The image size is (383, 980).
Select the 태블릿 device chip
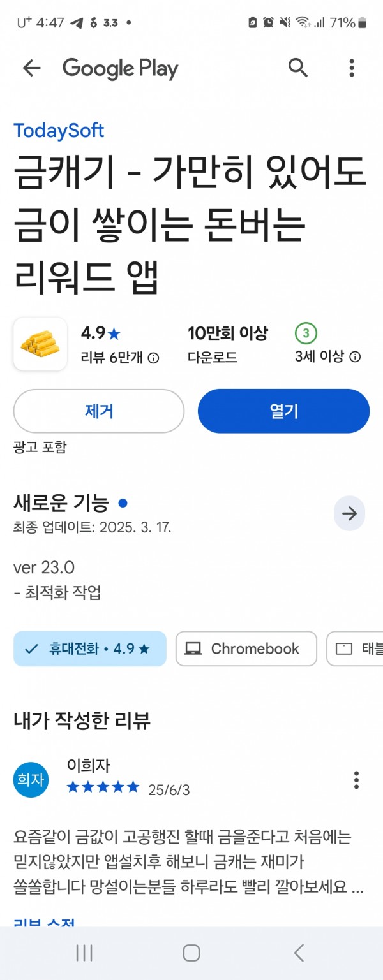[x=355, y=648]
